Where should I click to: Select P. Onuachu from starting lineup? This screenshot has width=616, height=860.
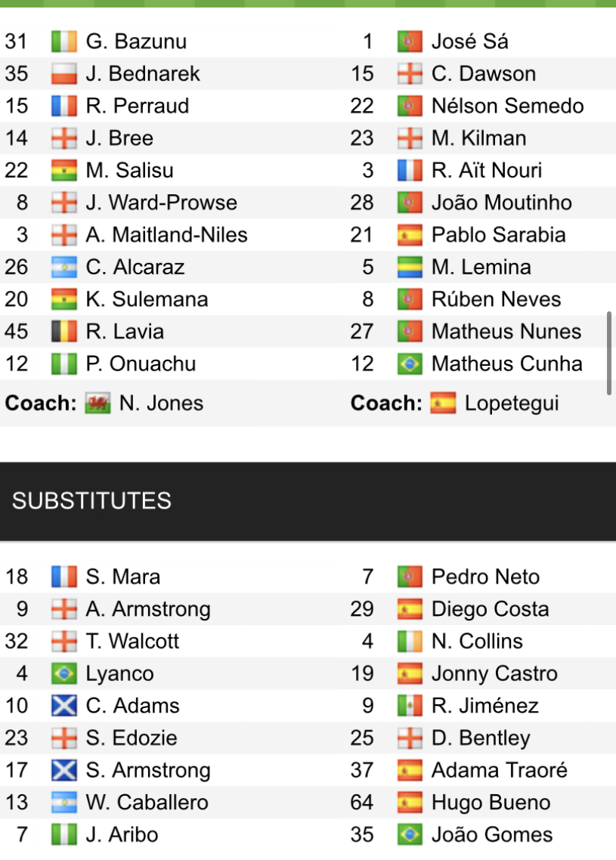[x=141, y=364]
